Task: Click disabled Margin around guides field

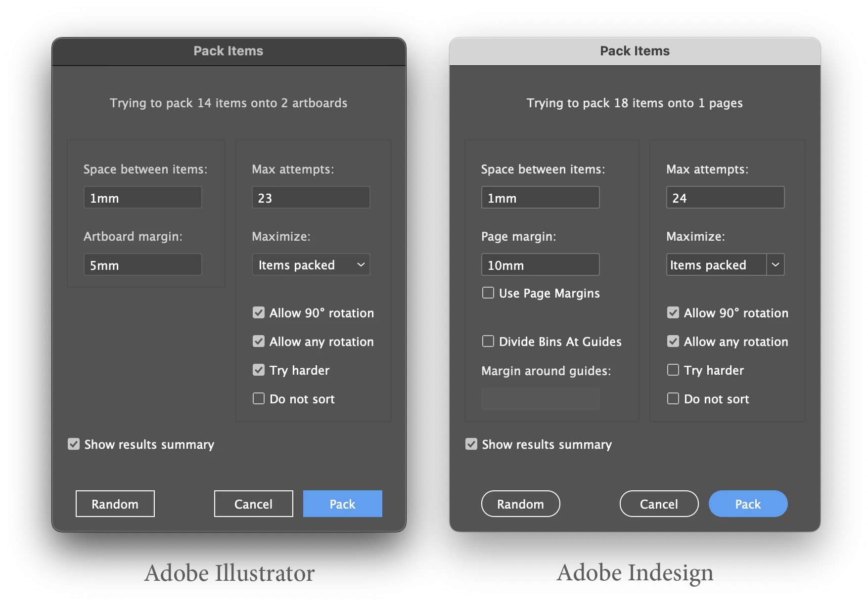Action: tap(541, 399)
